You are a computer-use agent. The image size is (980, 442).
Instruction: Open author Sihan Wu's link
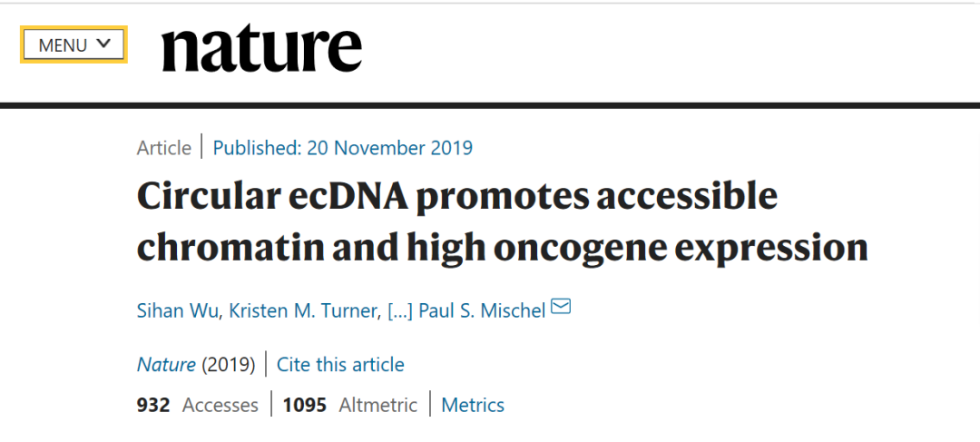(x=178, y=310)
